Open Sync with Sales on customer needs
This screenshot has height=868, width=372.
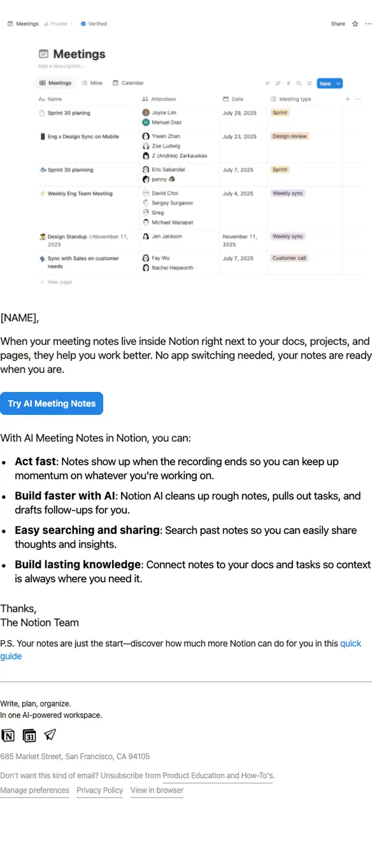point(83,262)
